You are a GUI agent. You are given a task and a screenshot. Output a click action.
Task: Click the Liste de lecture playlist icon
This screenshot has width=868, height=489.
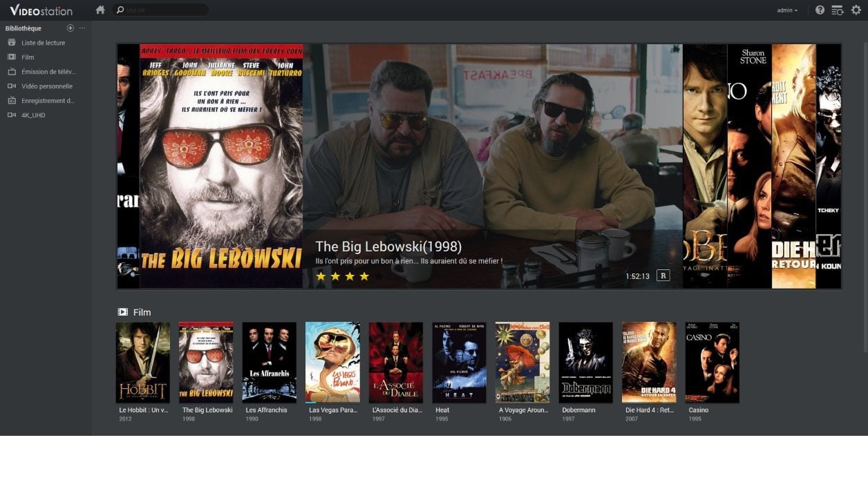click(12, 43)
